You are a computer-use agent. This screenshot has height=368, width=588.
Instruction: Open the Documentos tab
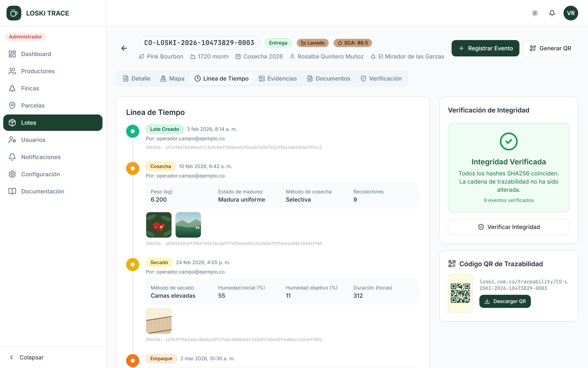tap(329, 79)
